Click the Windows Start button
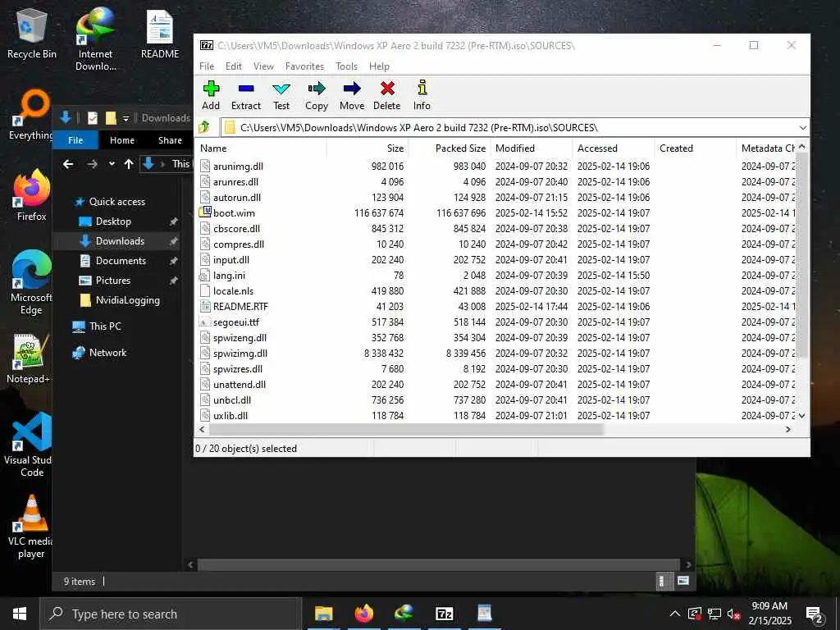 (20, 614)
